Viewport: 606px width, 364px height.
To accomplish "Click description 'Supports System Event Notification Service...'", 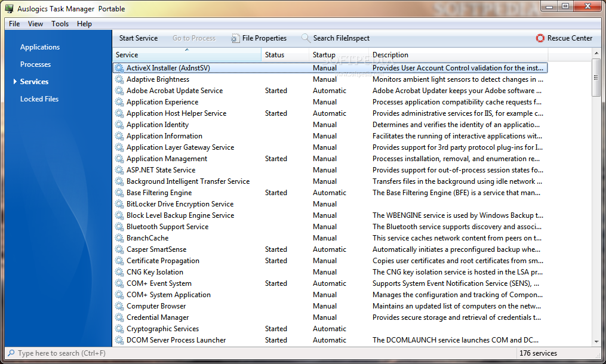I will point(456,283).
